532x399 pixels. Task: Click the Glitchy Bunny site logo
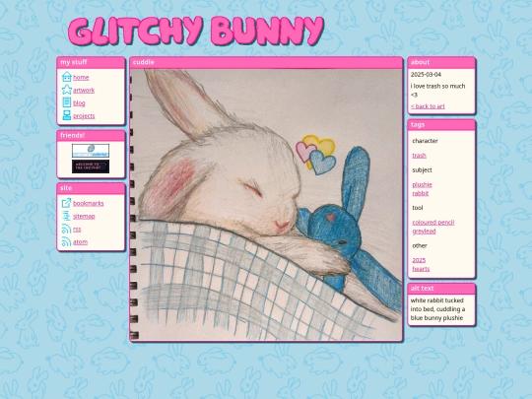coord(196,32)
